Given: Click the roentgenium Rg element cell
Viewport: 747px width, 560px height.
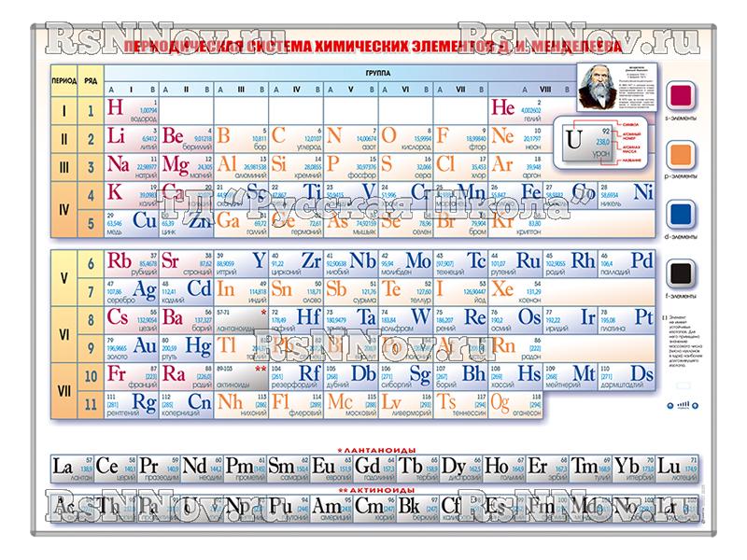Looking at the screenshot, I should pyautogui.click(x=132, y=405).
